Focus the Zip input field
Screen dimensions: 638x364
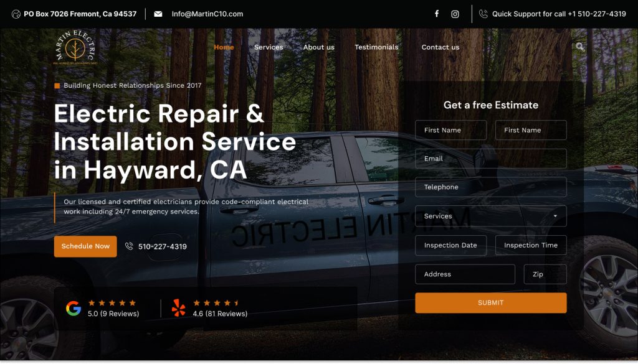[545, 274]
